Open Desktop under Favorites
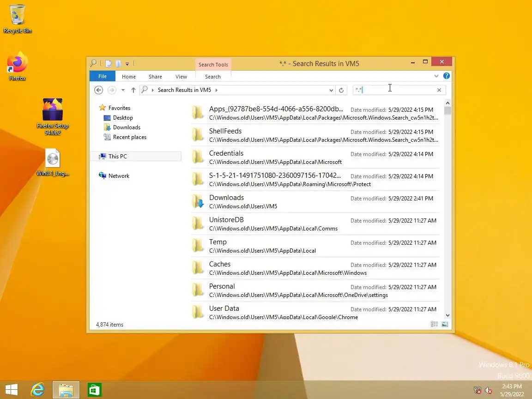The width and height of the screenshot is (532, 399). point(123,118)
